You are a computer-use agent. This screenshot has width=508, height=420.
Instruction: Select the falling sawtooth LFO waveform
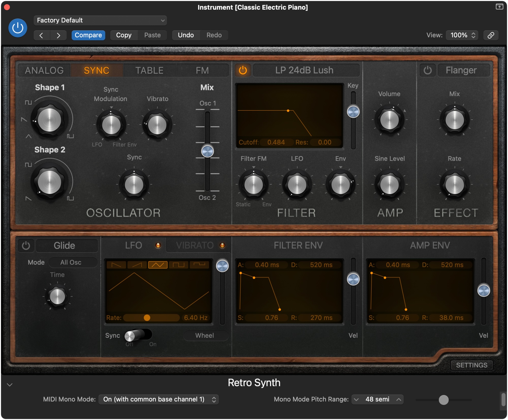tap(116, 265)
